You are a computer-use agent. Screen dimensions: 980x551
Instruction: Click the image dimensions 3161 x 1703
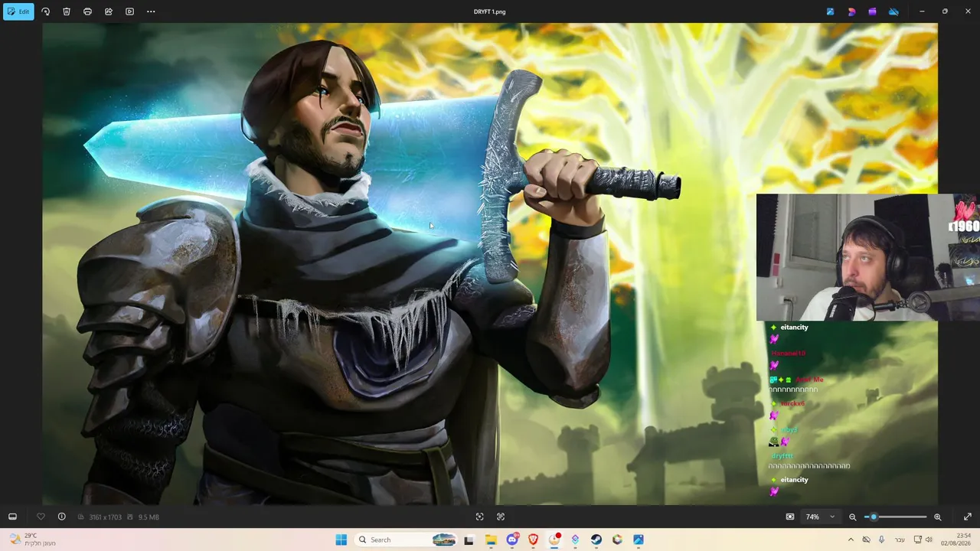tap(105, 517)
